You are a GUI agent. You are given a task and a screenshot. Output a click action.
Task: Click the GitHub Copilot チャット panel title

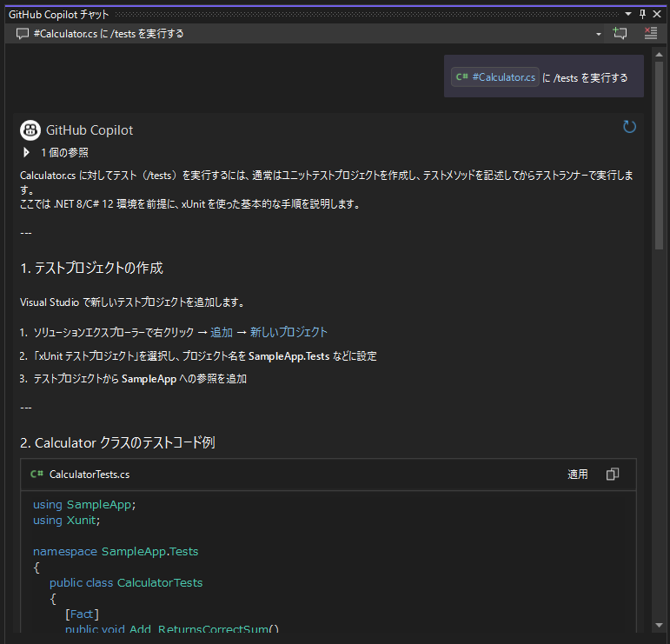(58, 15)
